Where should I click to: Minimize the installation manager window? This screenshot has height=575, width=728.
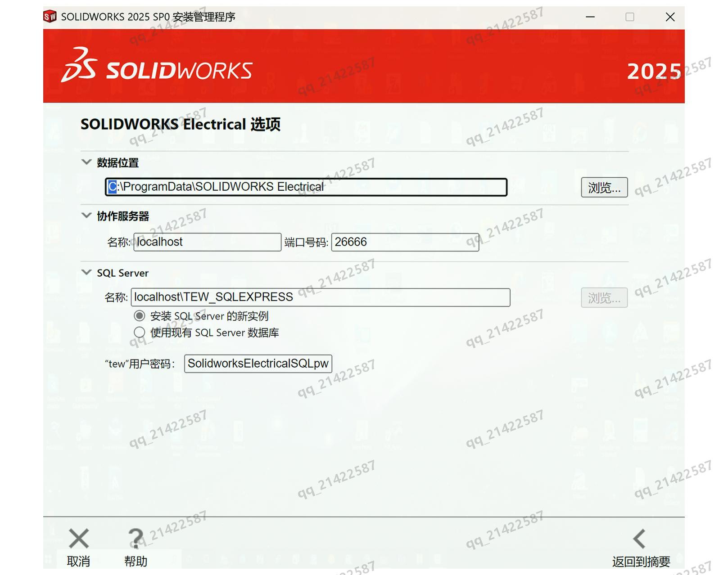590,17
